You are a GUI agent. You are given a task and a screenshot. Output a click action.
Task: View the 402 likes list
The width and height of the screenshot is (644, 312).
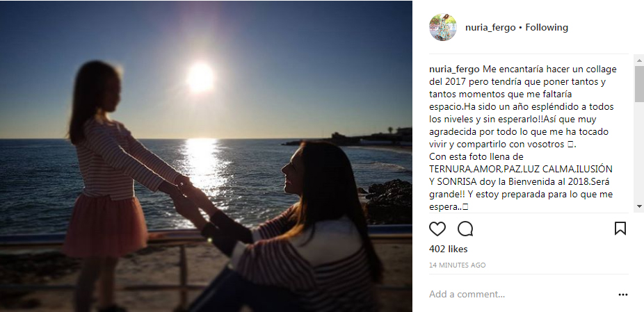tap(449, 249)
